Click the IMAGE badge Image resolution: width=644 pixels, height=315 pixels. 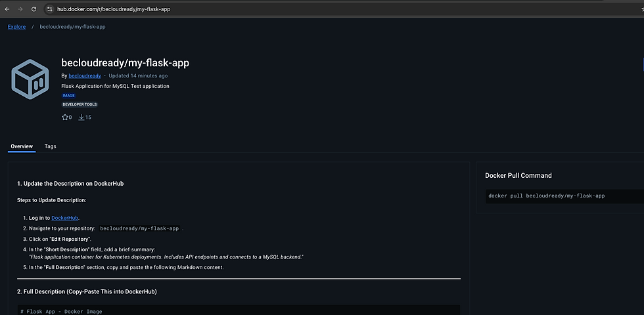pyautogui.click(x=68, y=96)
